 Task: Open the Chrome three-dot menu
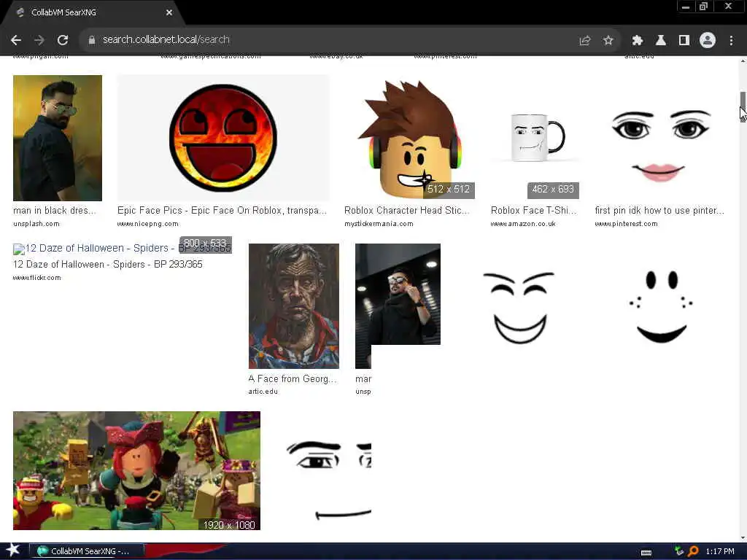731,41
